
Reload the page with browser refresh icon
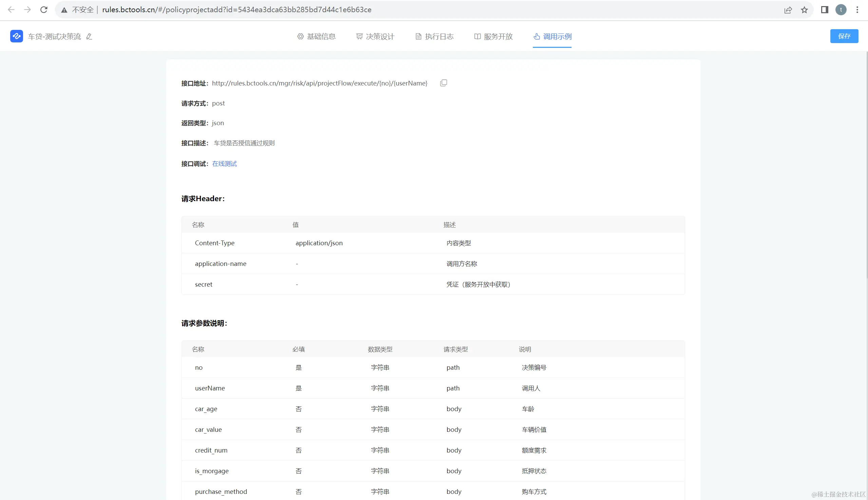pos(44,9)
